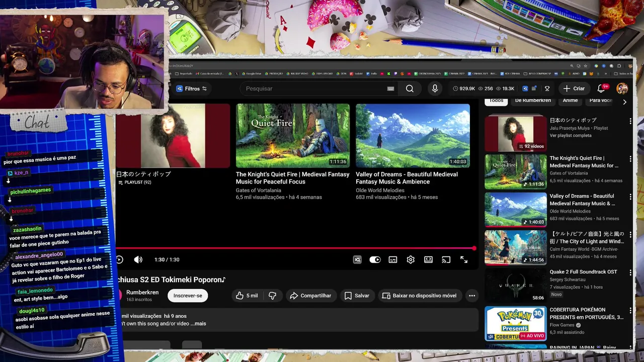Screen dimensions: 644x362
Task: Open options for sidebar Knight's Quiet Fire video
Action: (630, 159)
